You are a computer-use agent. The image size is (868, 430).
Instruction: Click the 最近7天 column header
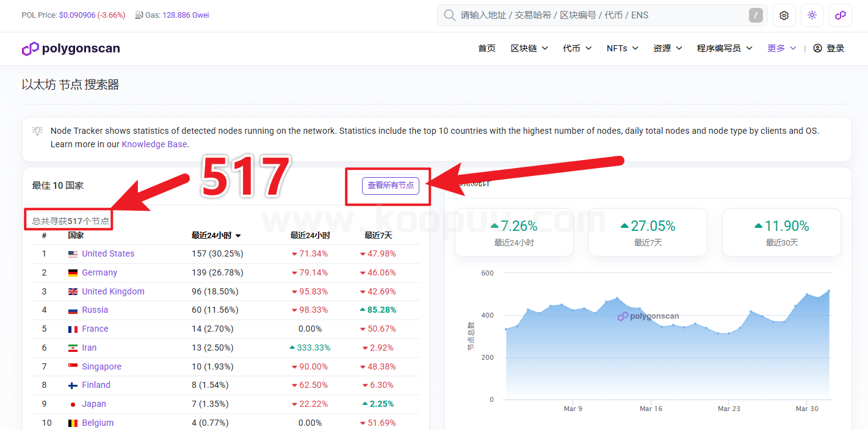(x=378, y=236)
